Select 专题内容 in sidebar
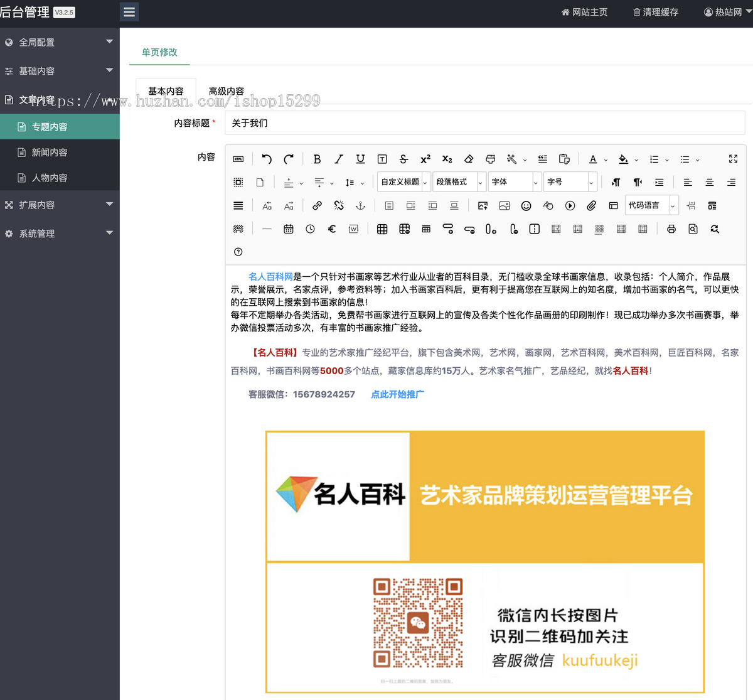Viewport: 753px width, 700px height. 60,127
